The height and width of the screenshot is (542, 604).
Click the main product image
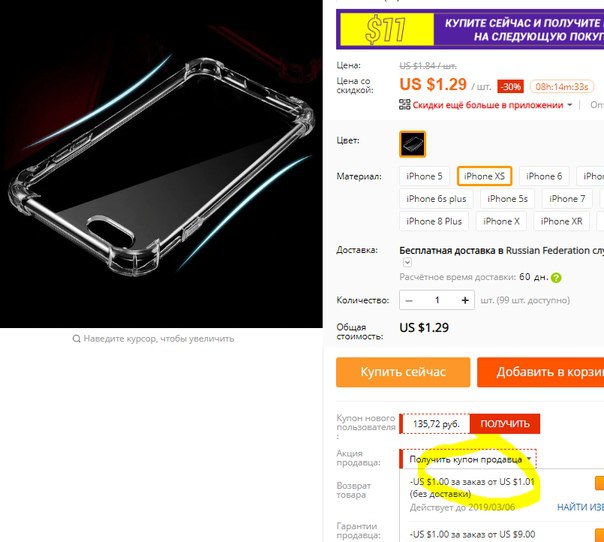[161, 164]
